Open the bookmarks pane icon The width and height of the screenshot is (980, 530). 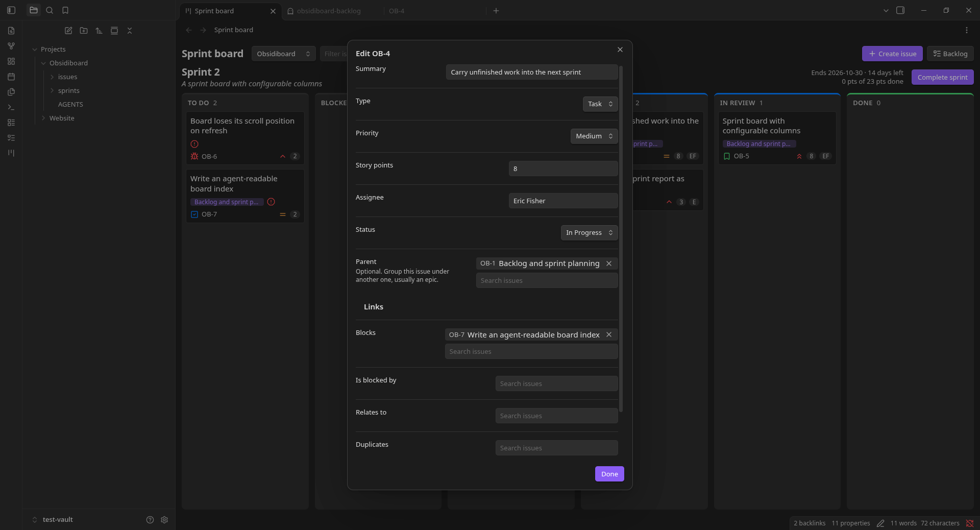tap(65, 10)
